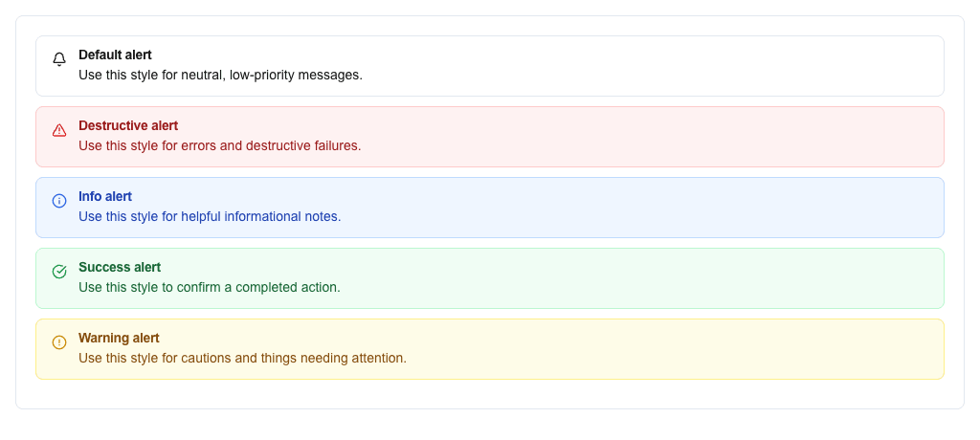Click the red triangle warning icon
Screen dimensions: 980x440
59,130
